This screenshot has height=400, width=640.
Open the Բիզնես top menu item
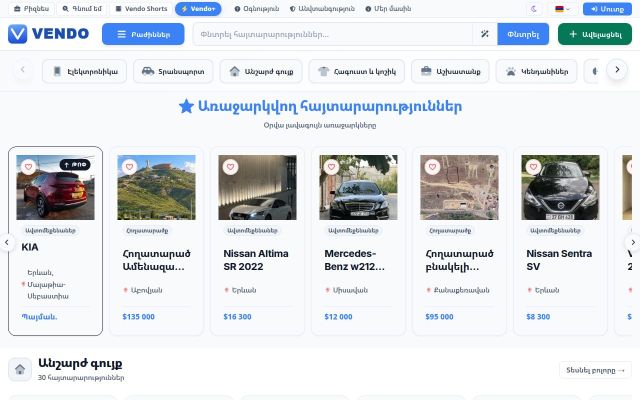31,9
